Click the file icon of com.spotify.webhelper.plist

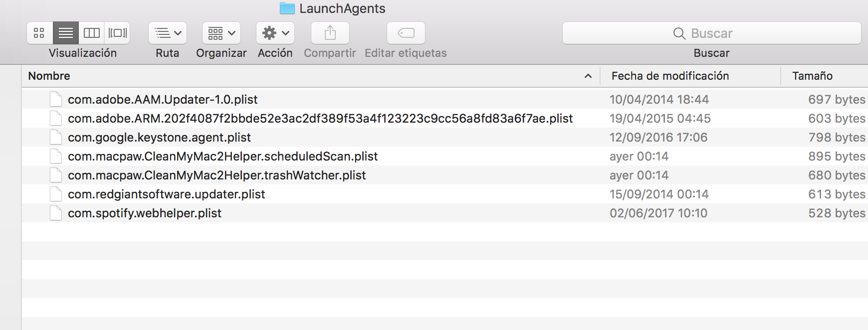[56, 213]
